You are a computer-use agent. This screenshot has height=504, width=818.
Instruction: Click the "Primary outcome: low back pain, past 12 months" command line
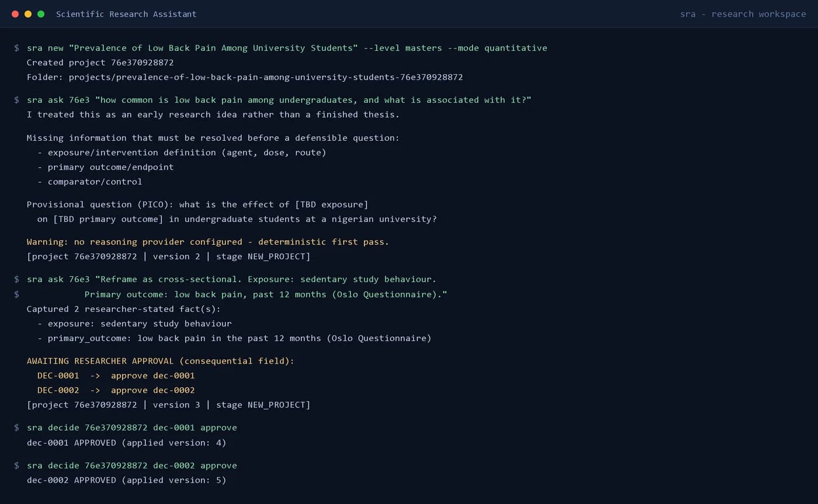coord(266,294)
